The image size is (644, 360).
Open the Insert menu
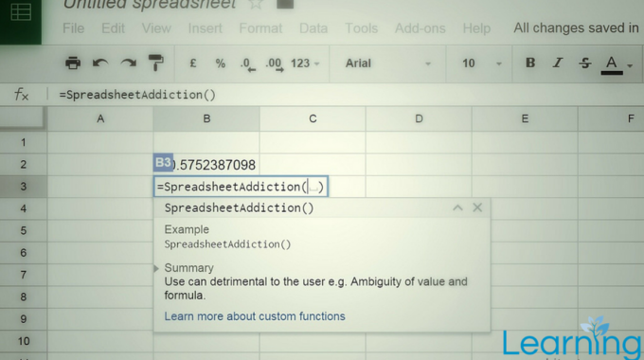(205, 28)
